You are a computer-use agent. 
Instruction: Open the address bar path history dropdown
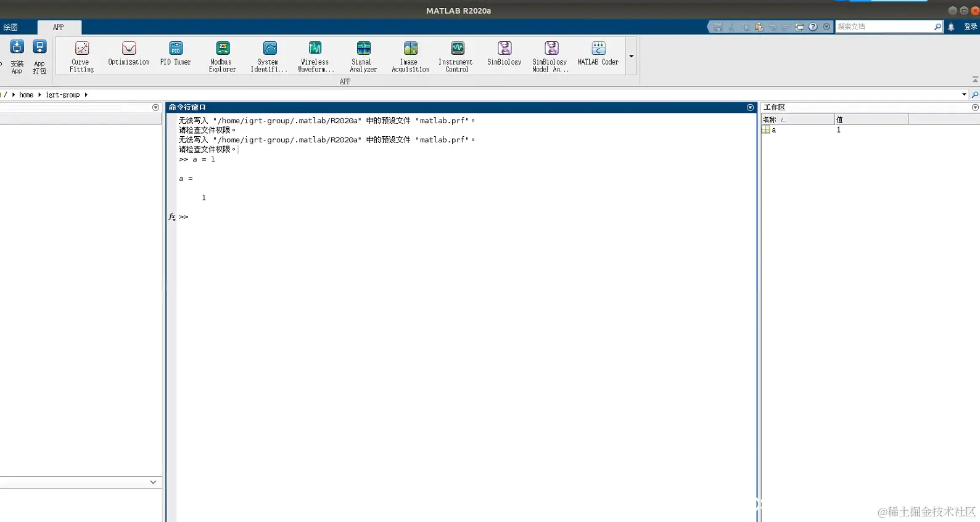pos(964,94)
